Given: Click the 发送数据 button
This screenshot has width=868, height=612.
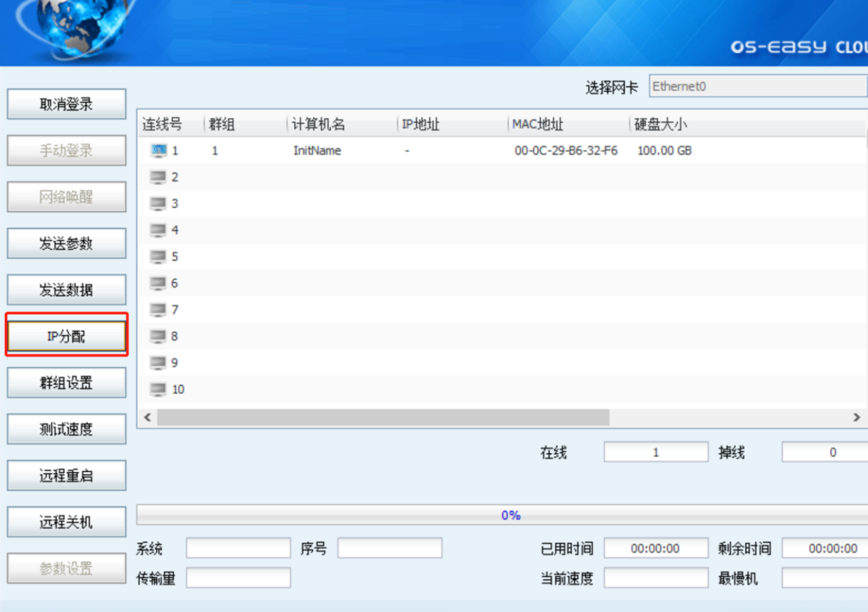Looking at the screenshot, I should coord(66,290).
